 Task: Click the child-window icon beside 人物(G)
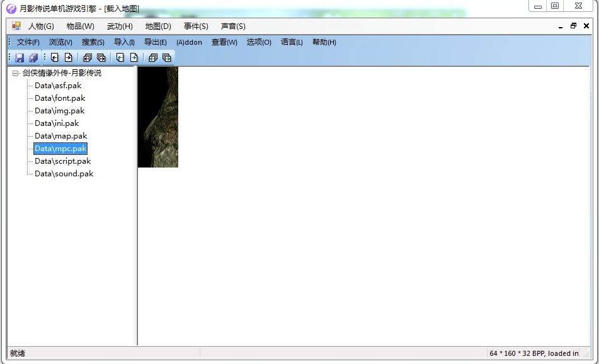coord(16,26)
